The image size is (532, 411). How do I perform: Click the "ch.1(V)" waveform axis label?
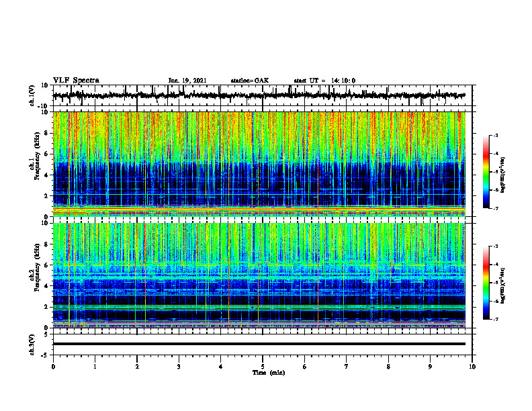coord(32,95)
